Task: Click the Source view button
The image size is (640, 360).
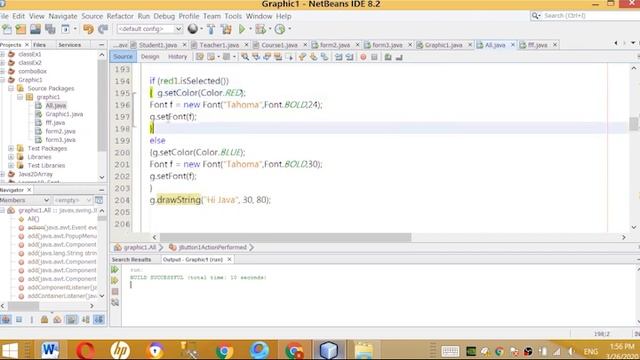Action: (123, 57)
